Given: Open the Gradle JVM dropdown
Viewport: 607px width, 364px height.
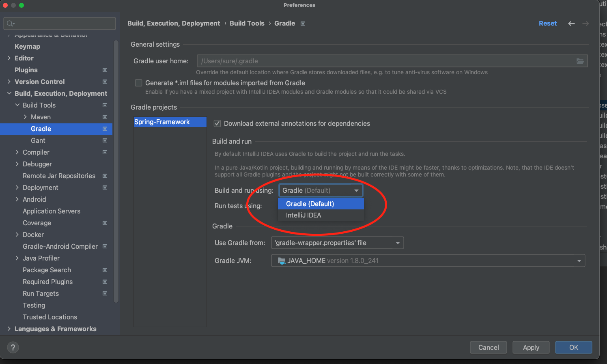Looking at the screenshot, I should click(x=428, y=261).
